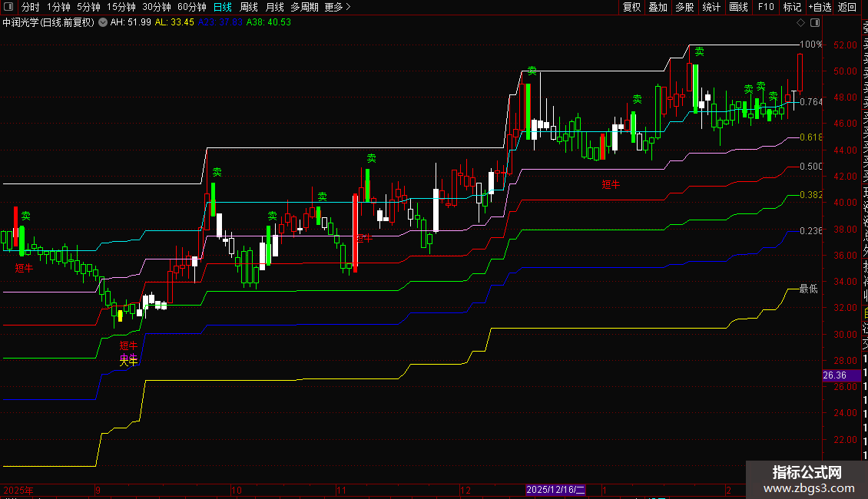
Task: Click the yellow 大牛 signal label
Action: [128, 362]
